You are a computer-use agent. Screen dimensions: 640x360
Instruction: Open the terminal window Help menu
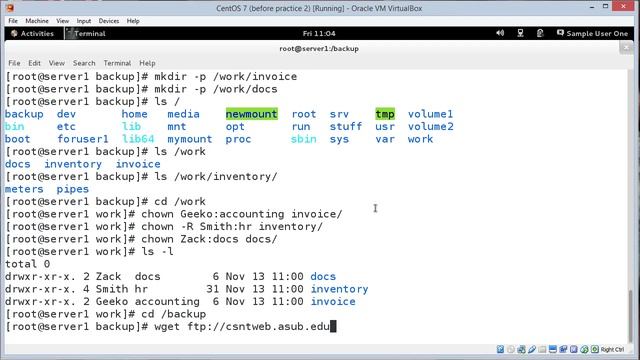[147, 63]
